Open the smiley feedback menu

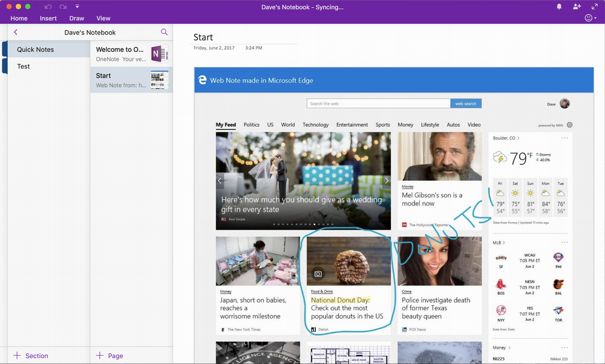(590, 18)
